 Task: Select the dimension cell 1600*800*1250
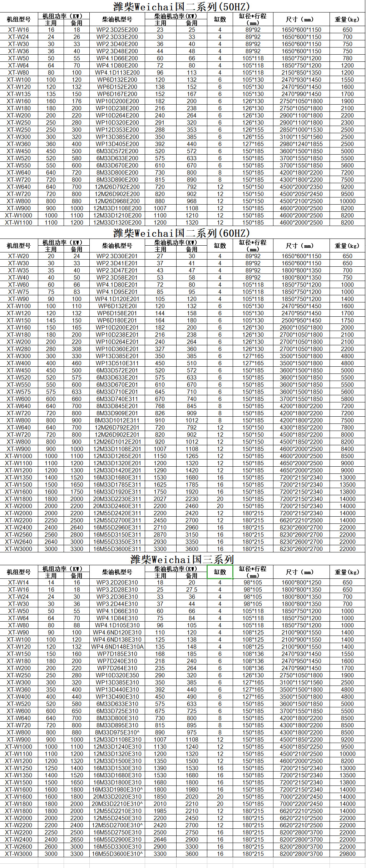click(301, 582)
